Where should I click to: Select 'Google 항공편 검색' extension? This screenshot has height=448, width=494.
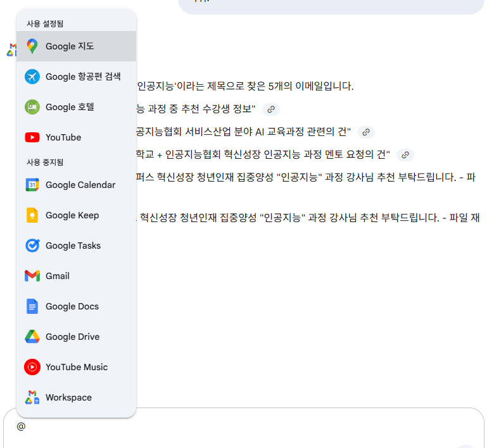[x=76, y=77]
